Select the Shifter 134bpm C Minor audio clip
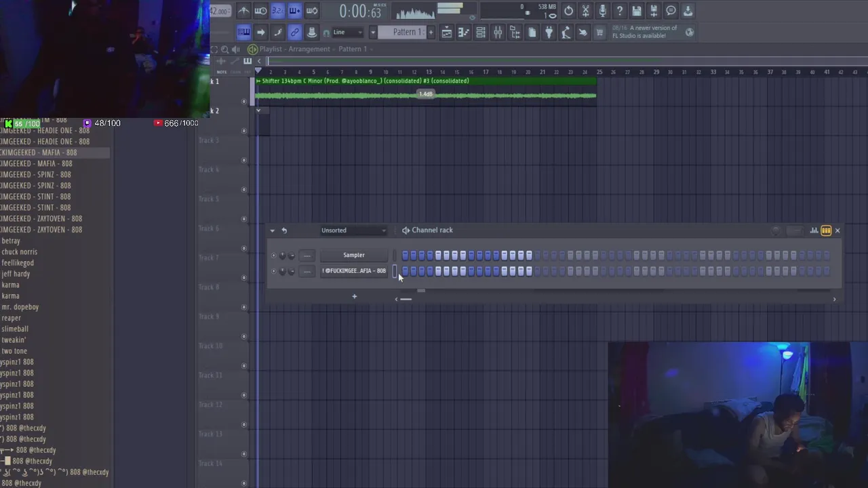 (x=426, y=91)
